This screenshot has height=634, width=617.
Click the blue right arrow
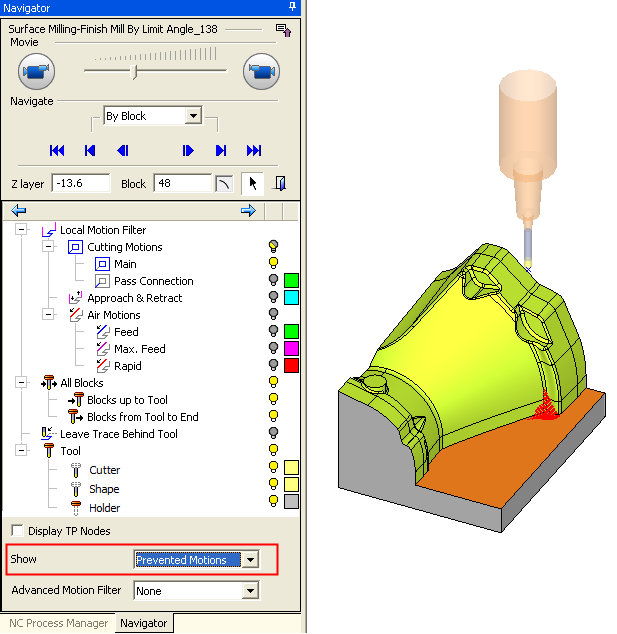coord(248,210)
